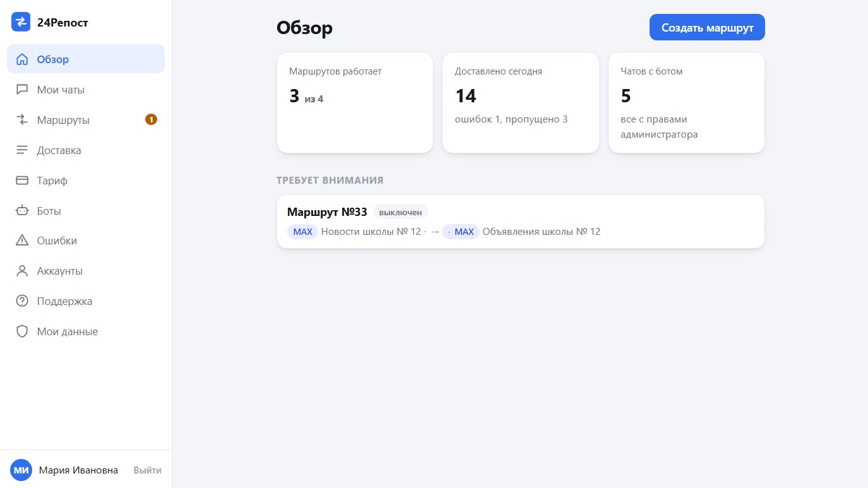
Task: Click the text ошибок 1, пропущено 3
Action: tap(511, 119)
